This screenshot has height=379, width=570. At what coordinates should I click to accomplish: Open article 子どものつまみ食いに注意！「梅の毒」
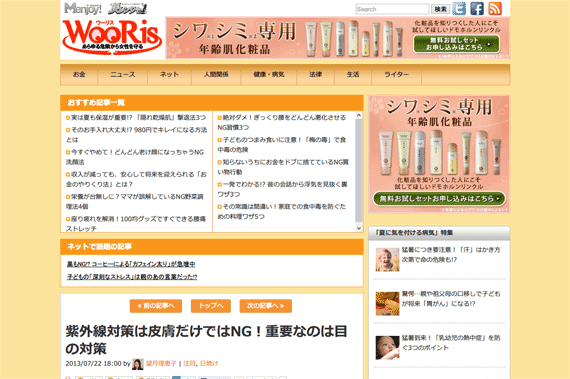(x=282, y=144)
